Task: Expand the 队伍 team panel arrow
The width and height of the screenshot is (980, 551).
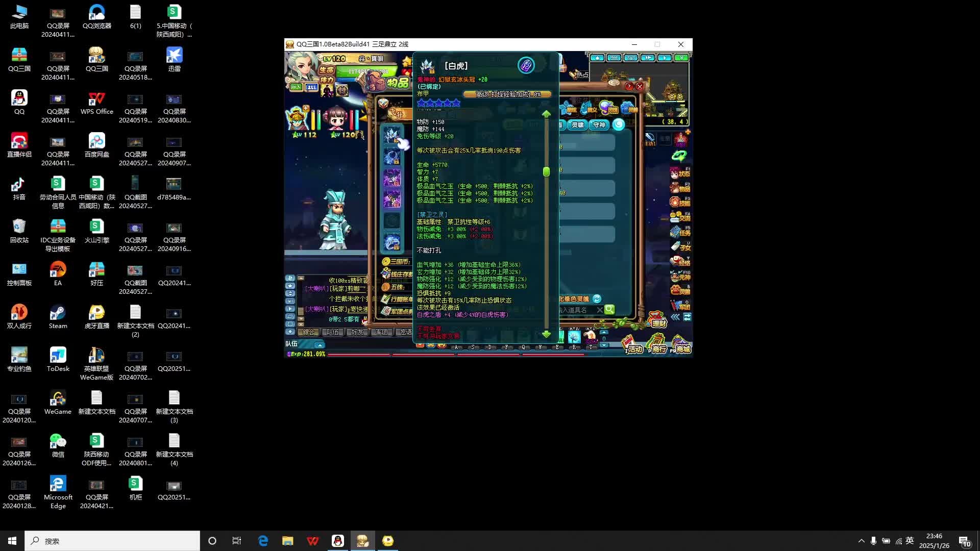Action: click(x=320, y=345)
